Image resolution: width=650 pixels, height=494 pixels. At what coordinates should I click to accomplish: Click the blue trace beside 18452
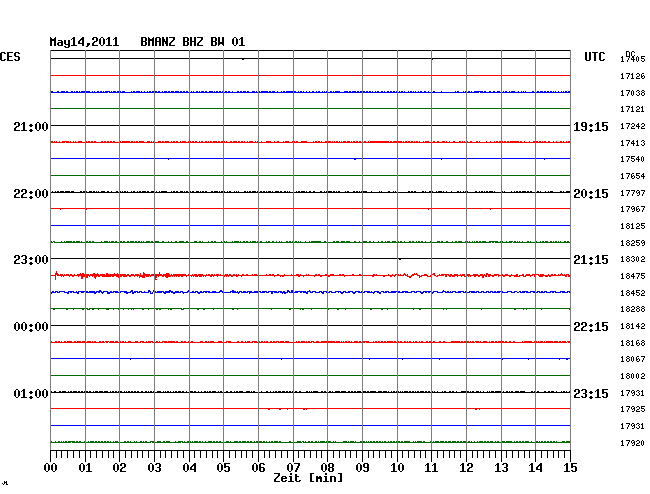(x=310, y=292)
